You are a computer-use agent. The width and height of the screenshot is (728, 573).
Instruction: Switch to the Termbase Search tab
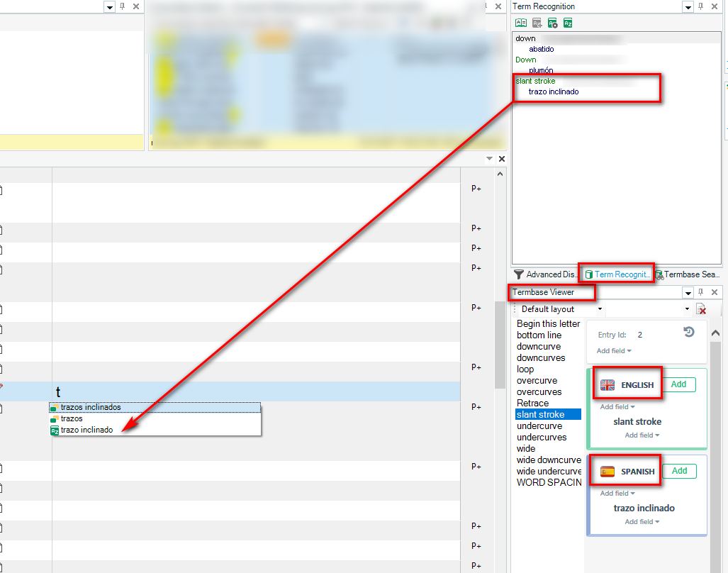[x=688, y=274]
